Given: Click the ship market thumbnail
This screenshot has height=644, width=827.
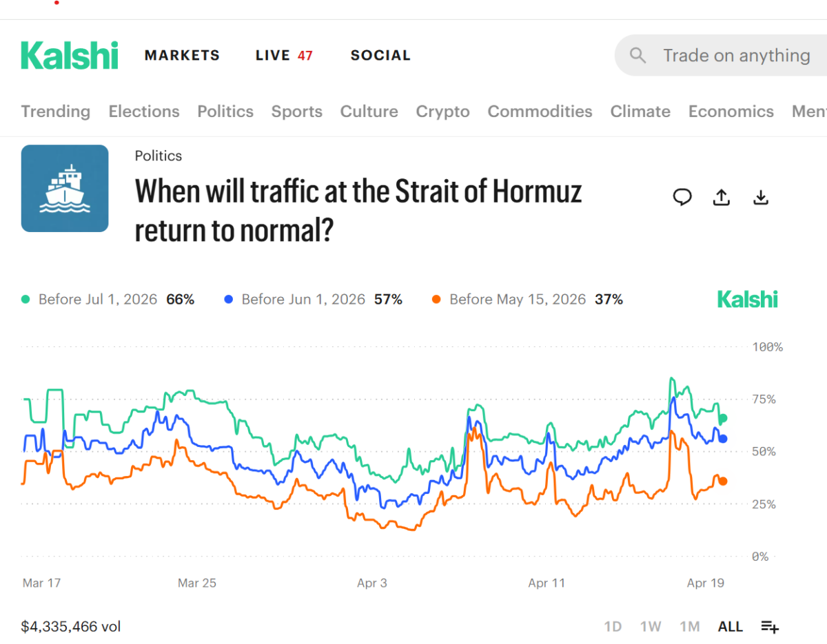Looking at the screenshot, I should [65, 188].
